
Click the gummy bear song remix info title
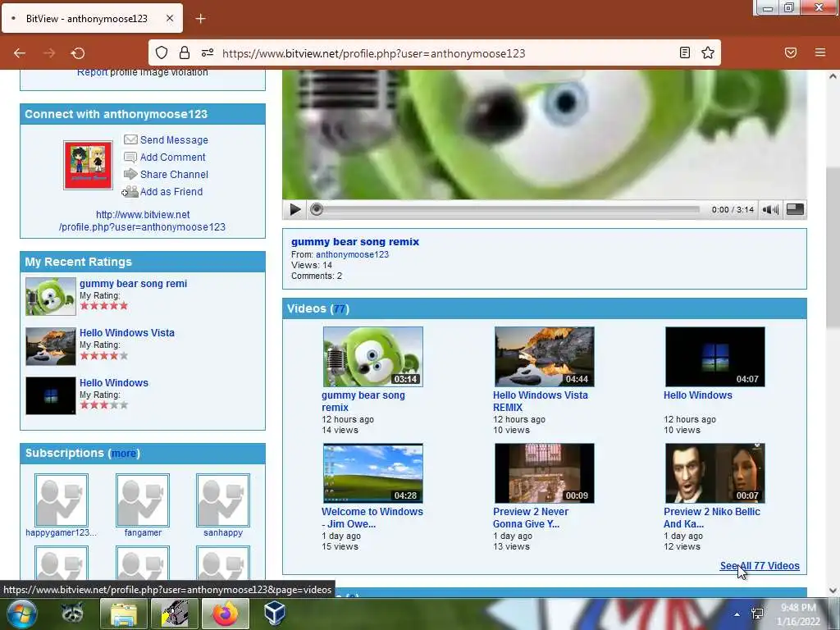pyautogui.click(x=355, y=242)
